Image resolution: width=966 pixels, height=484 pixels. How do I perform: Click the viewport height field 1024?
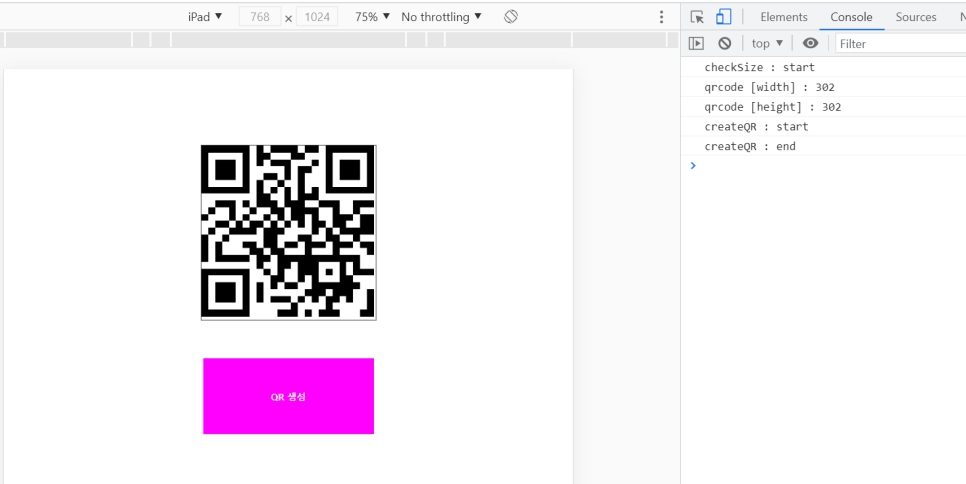pyautogui.click(x=317, y=17)
